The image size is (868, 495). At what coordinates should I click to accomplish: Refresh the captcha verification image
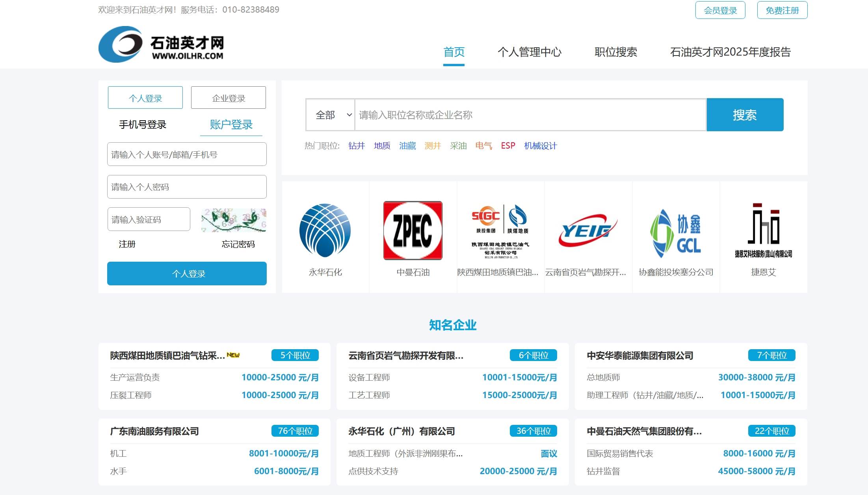pyautogui.click(x=234, y=220)
